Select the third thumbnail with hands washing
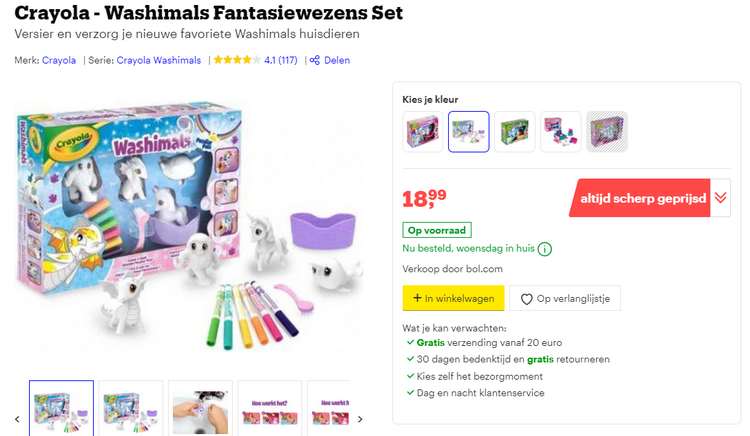 pyautogui.click(x=200, y=408)
